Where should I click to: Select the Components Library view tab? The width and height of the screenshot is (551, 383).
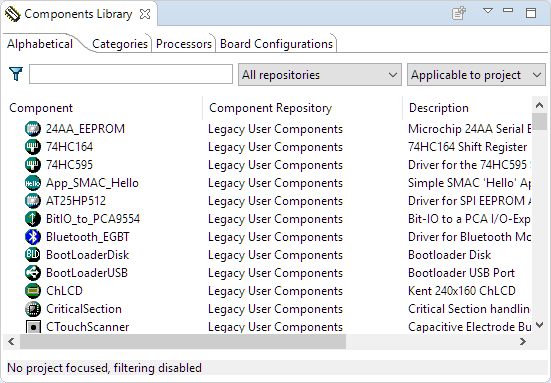78,14
